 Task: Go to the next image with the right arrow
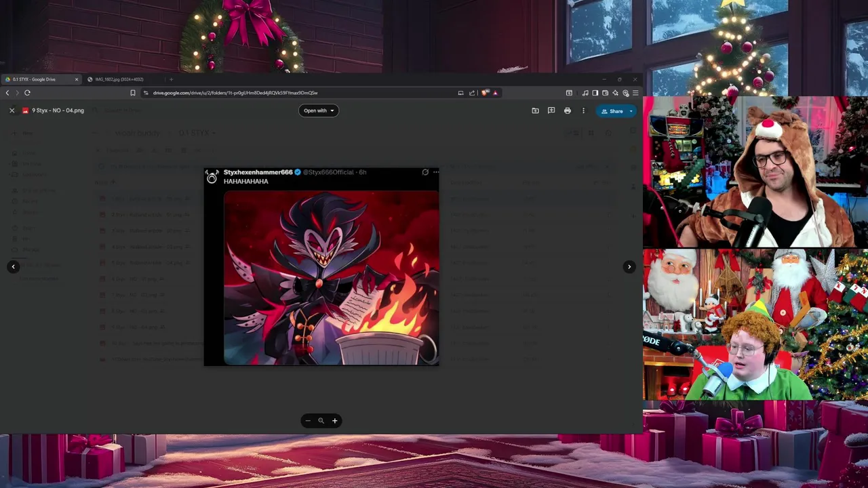pos(629,267)
